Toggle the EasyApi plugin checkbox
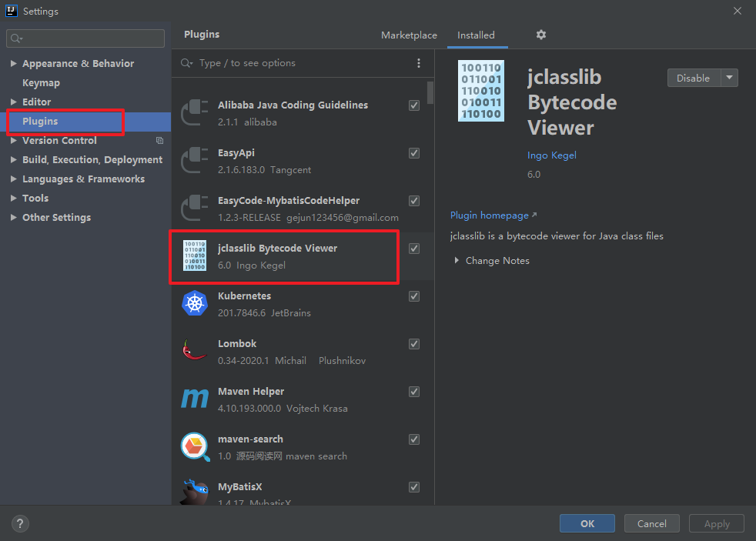The width and height of the screenshot is (756, 541). tap(413, 152)
